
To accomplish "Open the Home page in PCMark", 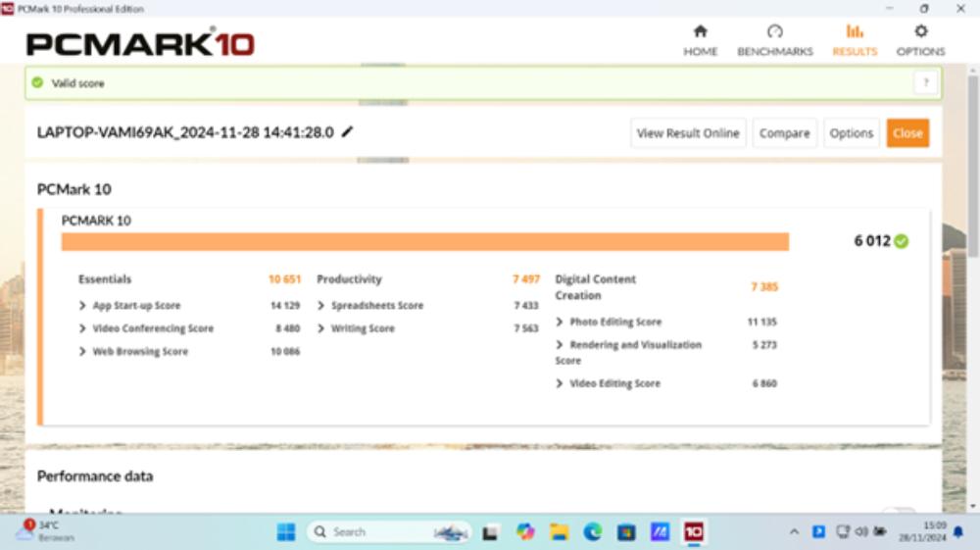I will click(x=700, y=40).
